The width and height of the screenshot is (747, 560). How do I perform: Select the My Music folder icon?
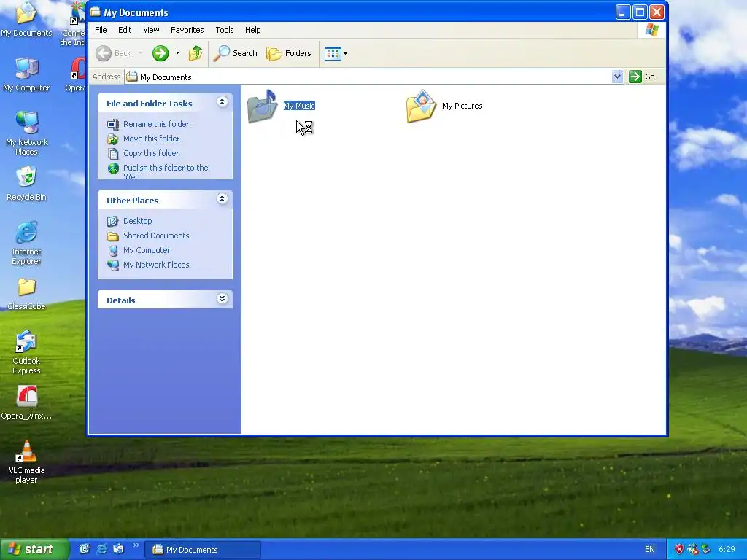[262, 106]
